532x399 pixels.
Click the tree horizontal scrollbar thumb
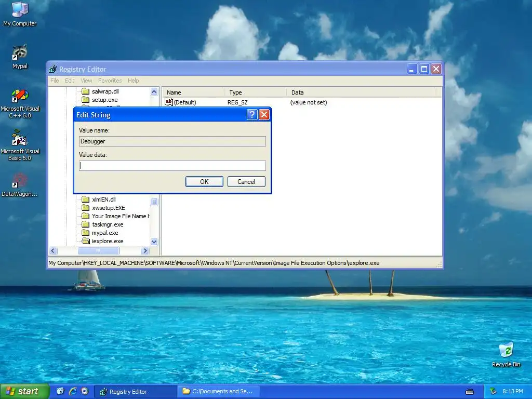click(x=98, y=251)
